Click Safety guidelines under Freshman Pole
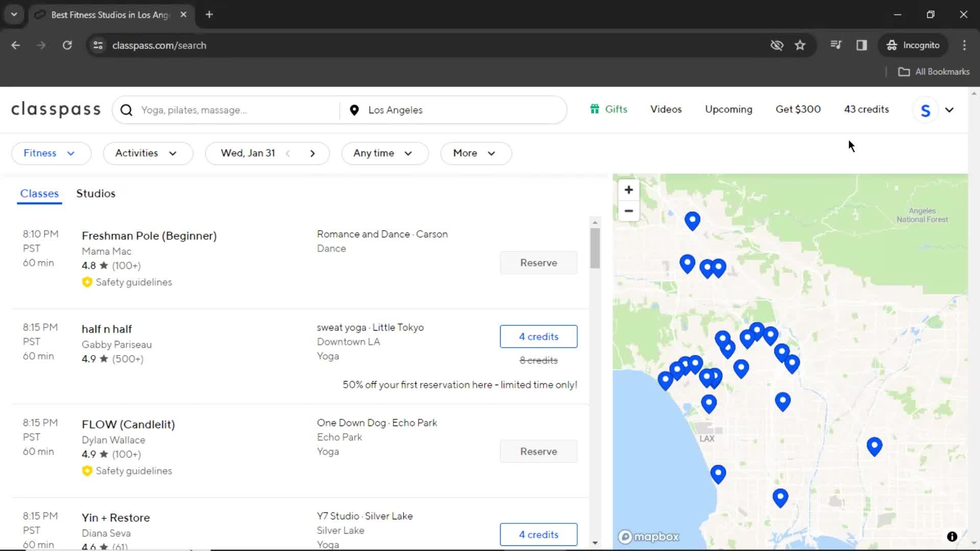 click(x=127, y=282)
